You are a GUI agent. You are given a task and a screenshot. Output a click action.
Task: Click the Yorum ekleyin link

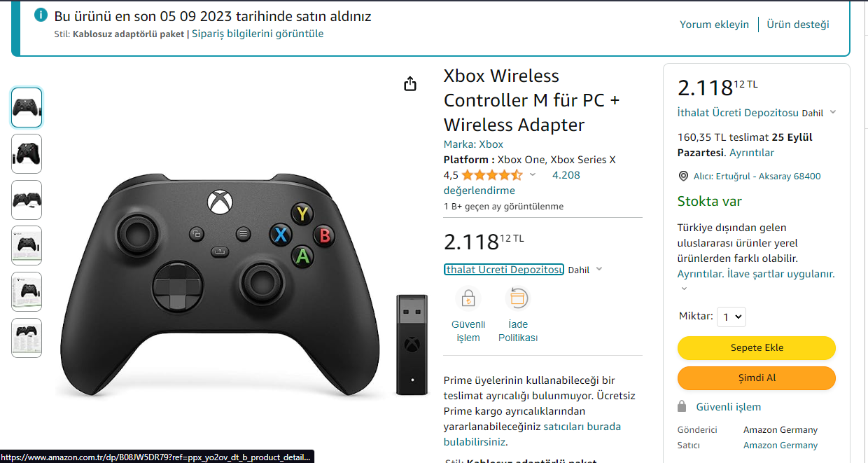pyautogui.click(x=714, y=25)
